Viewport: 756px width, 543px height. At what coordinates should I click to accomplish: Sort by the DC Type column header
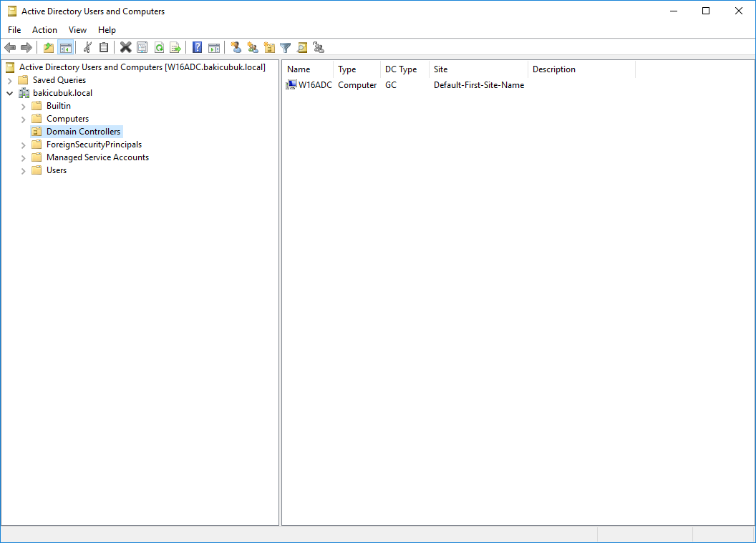[404, 69]
